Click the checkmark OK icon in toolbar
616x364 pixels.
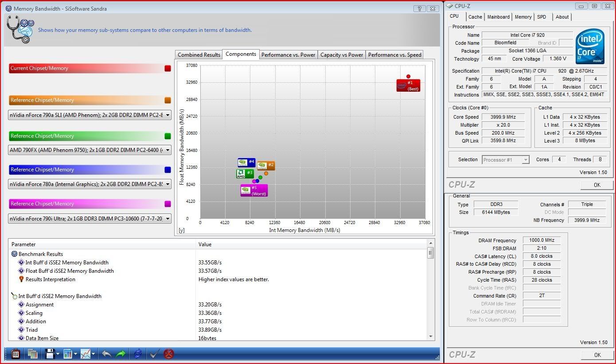pos(154,354)
